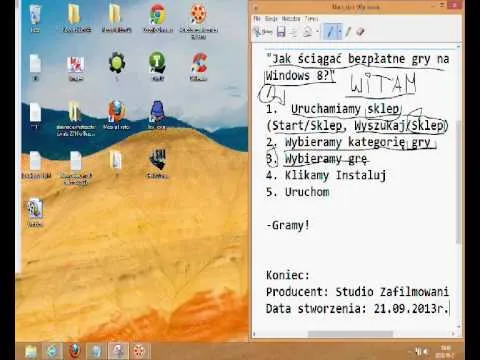The height and width of the screenshot is (360, 480).
Task: Open Mozilla Firefox desktop shortcut
Action: pos(116,115)
